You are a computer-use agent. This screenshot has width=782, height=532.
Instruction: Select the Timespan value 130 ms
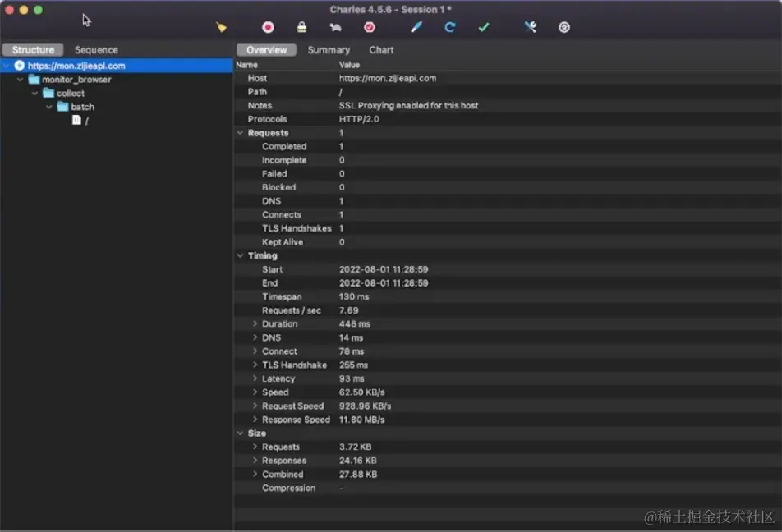coord(354,296)
